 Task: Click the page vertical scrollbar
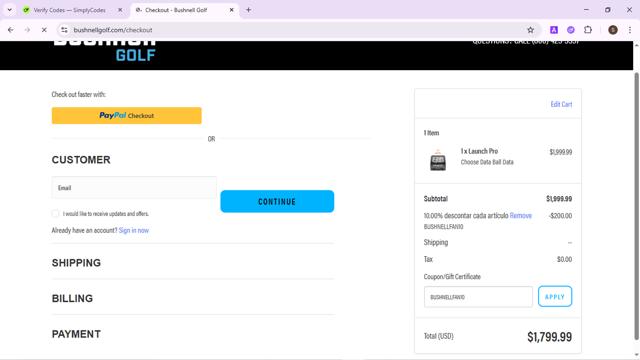click(636, 206)
